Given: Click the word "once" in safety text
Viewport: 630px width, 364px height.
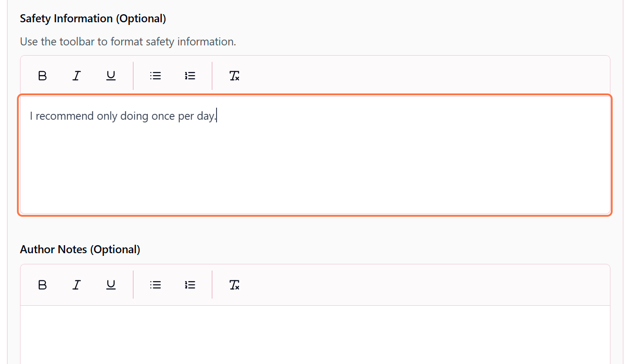Looking at the screenshot, I should (162, 117).
